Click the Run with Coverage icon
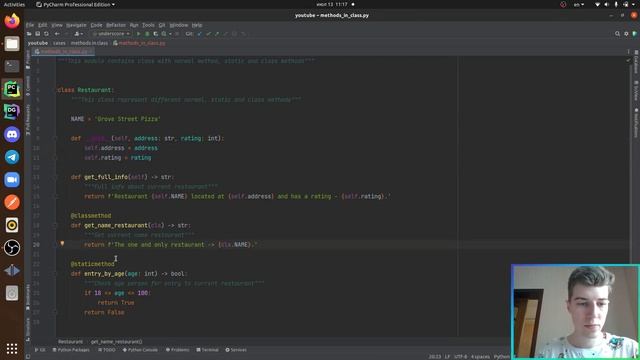The image size is (640, 360). [x=156, y=34]
